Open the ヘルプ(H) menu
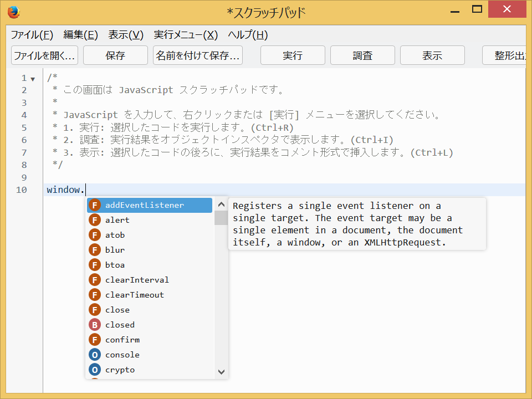The height and width of the screenshot is (399, 532). pos(248,34)
